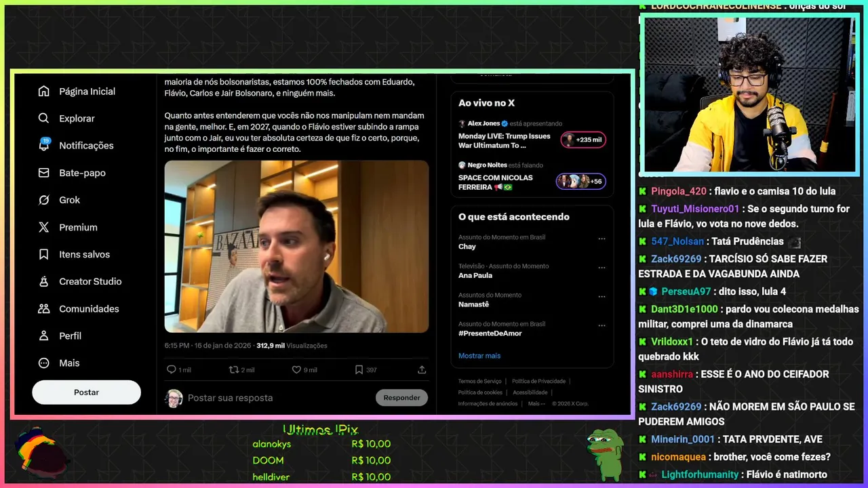Click the +235 mil listeners badge
This screenshot has height=488, width=868.
click(x=583, y=140)
